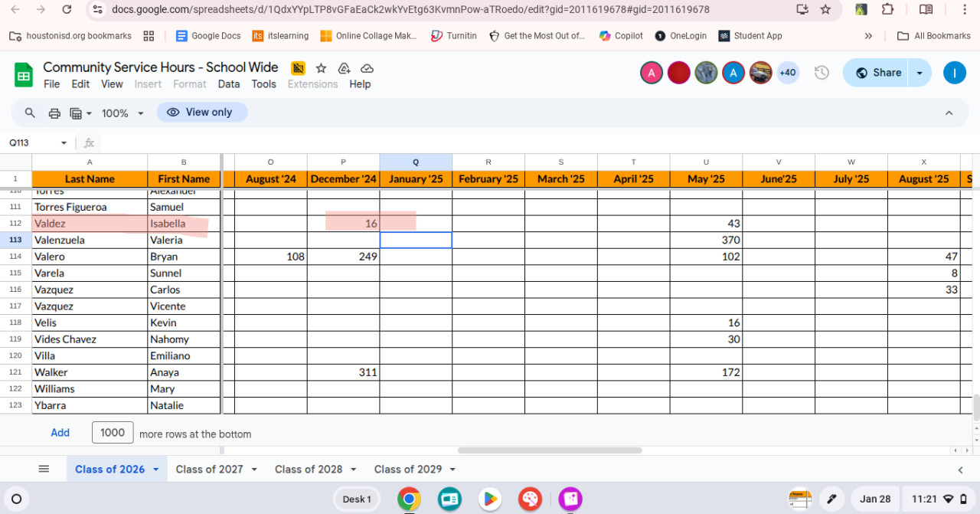Image resolution: width=980 pixels, height=514 pixels.
Task: Open the launcher circle button
Action: point(16,499)
